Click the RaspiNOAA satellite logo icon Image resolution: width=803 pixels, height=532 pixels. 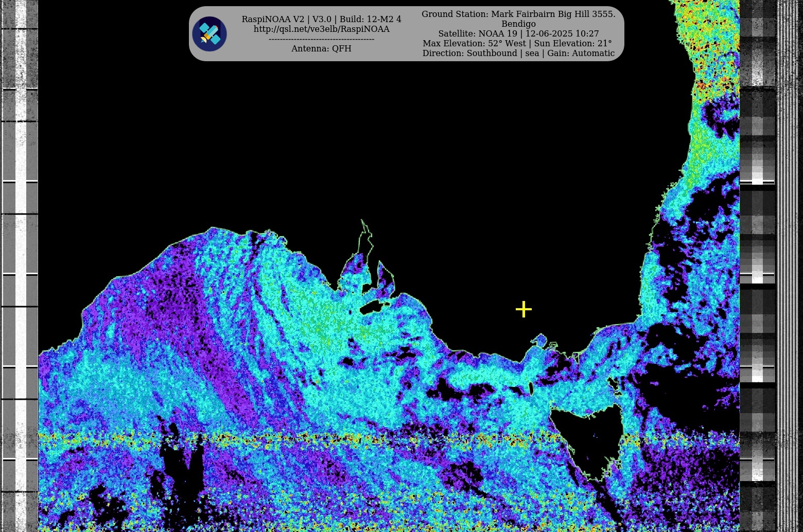click(210, 34)
